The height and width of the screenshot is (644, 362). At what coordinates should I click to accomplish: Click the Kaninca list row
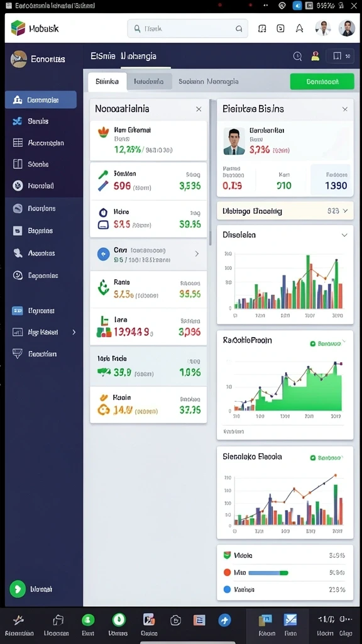coord(285,589)
